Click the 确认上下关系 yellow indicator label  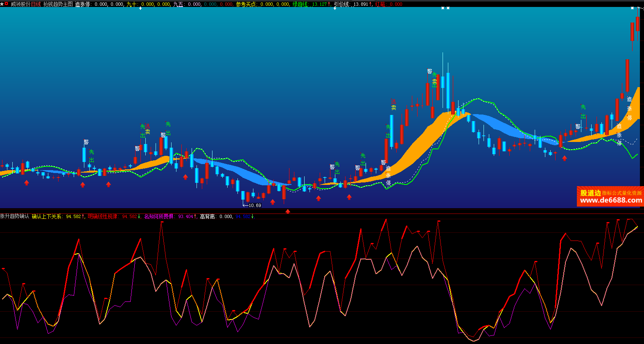coord(47,216)
